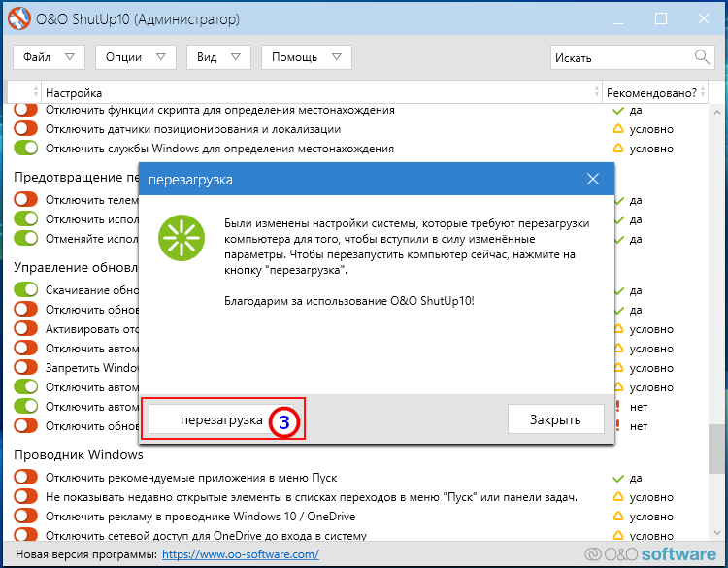This screenshot has height=568, width=728.
Task: Sort by the Настройка column header
Action: [x=321, y=92]
